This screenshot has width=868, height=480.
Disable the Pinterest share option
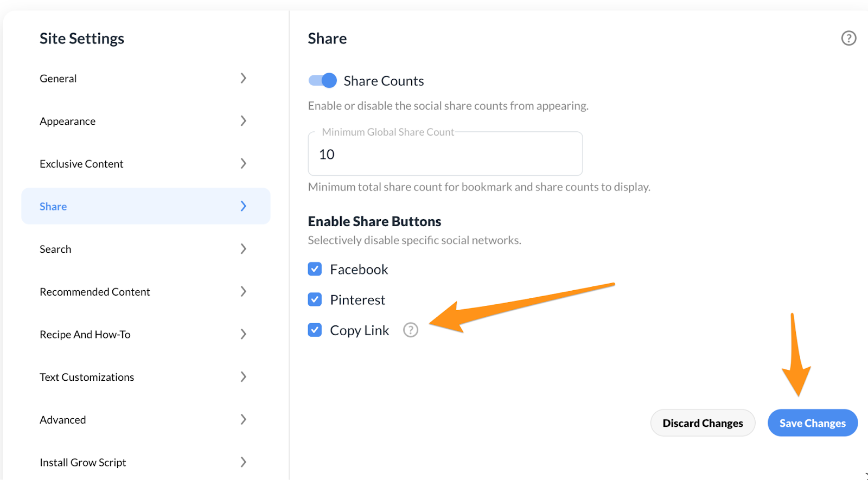click(315, 299)
